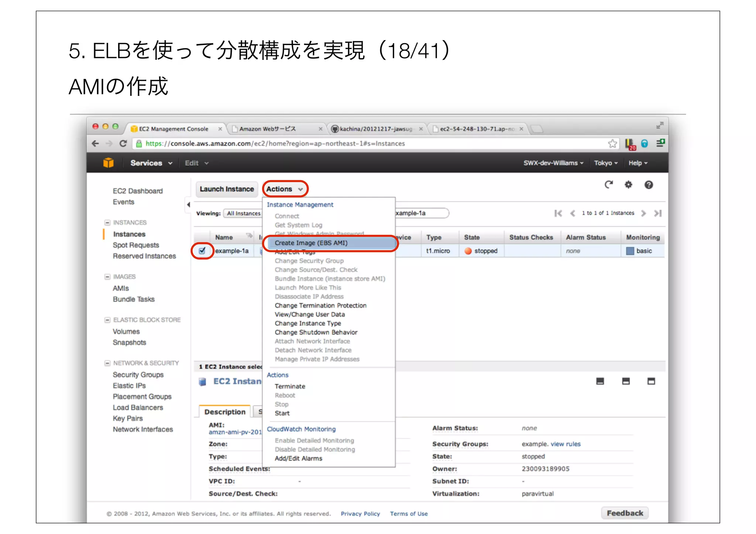
Task: Reload the browser page
Action: 123,144
